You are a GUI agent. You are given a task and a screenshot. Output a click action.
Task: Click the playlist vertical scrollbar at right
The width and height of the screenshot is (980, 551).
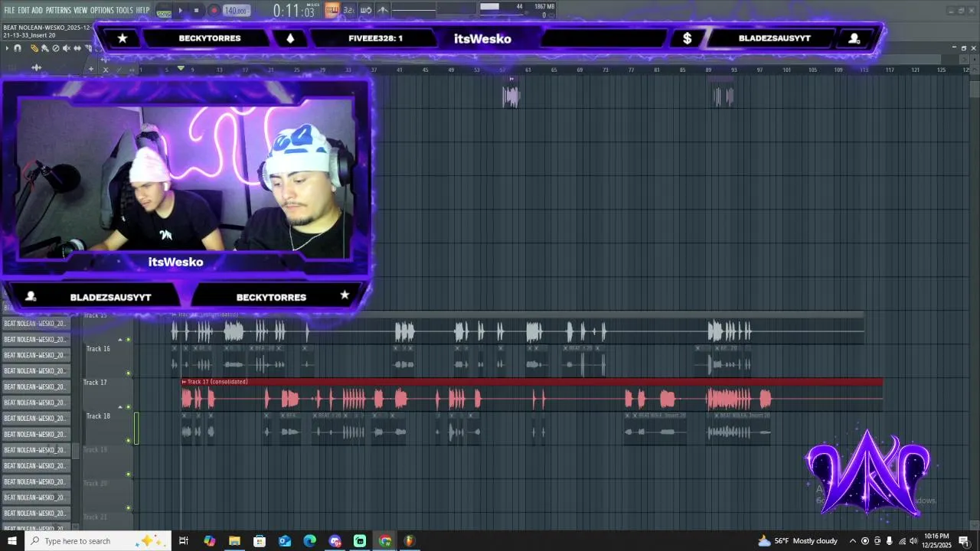pos(974,88)
